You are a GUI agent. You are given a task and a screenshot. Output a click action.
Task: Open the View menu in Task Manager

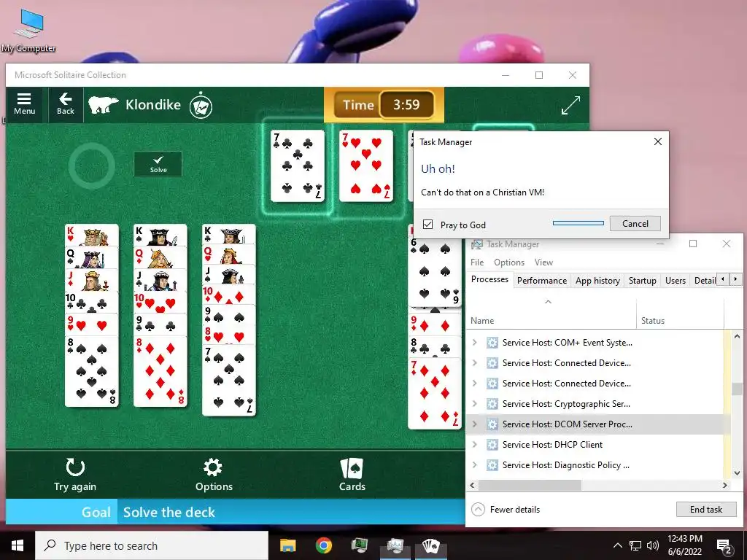pos(543,262)
